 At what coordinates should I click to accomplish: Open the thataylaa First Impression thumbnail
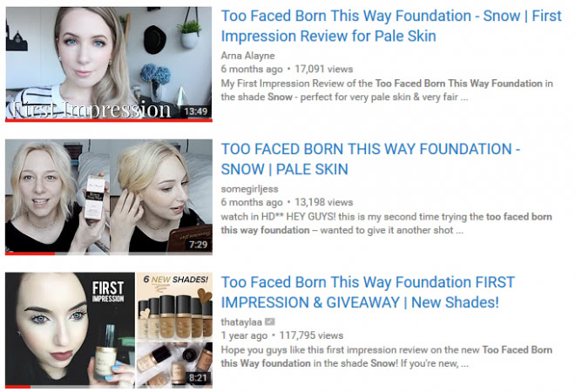[x=109, y=330]
